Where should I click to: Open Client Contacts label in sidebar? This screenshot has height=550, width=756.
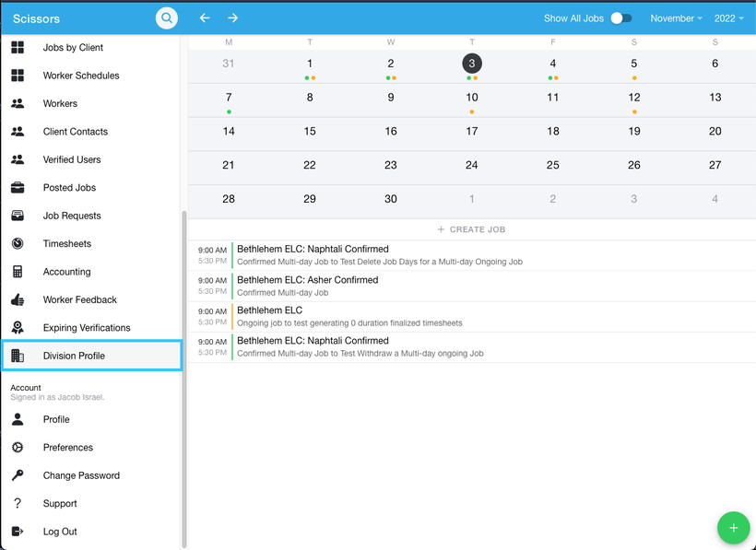point(76,131)
